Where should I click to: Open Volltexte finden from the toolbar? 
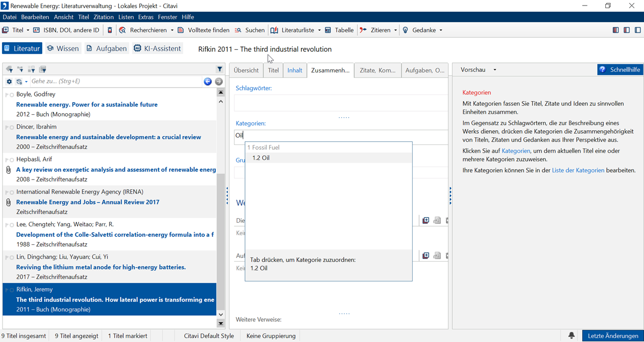[x=203, y=30]
